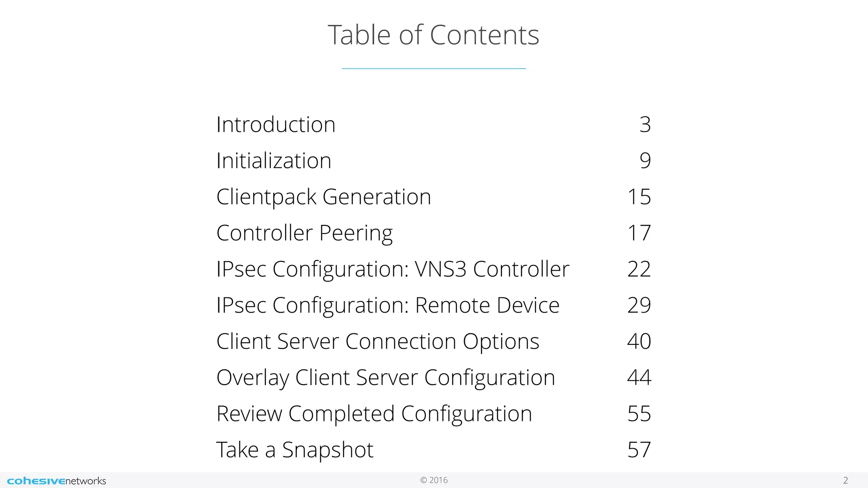Click page number 3 for Introduction
Viewport: 868px width, 488px height.
(x=645, y=125)
